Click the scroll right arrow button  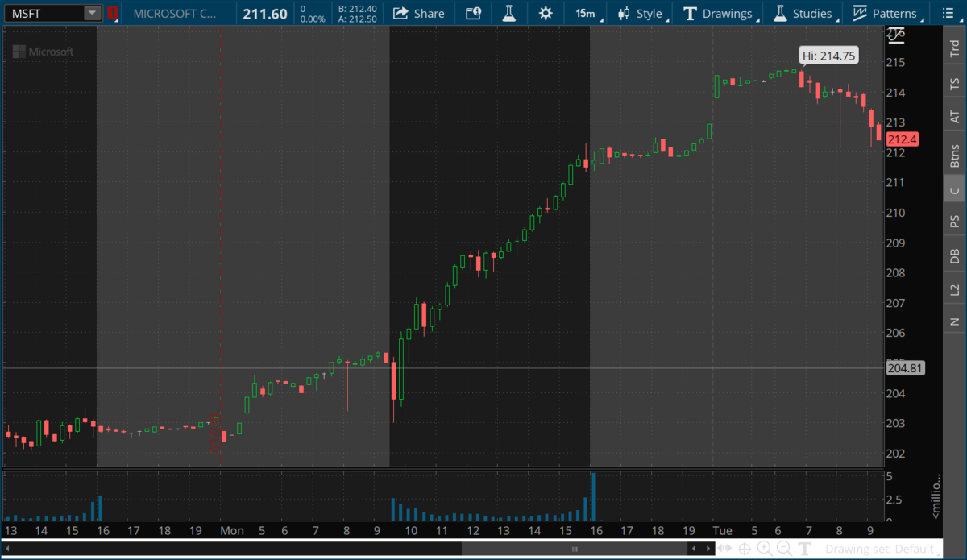(x=708, y=549)
